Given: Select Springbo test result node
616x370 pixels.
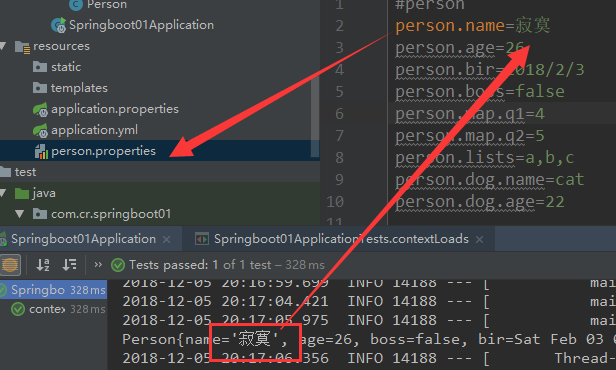Looking at the screenshot, I should coord(53,290).
